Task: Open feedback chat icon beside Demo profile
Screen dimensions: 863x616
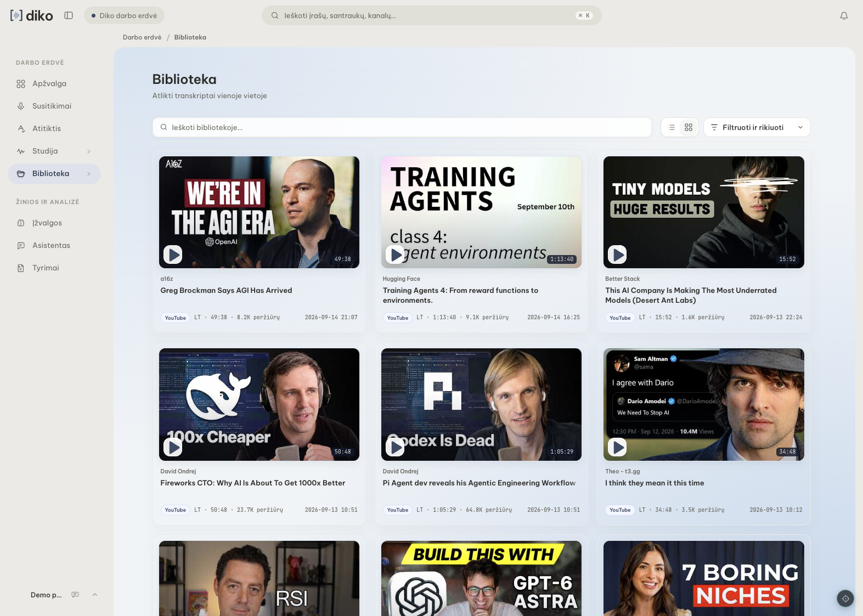Action: pos(75,595)
